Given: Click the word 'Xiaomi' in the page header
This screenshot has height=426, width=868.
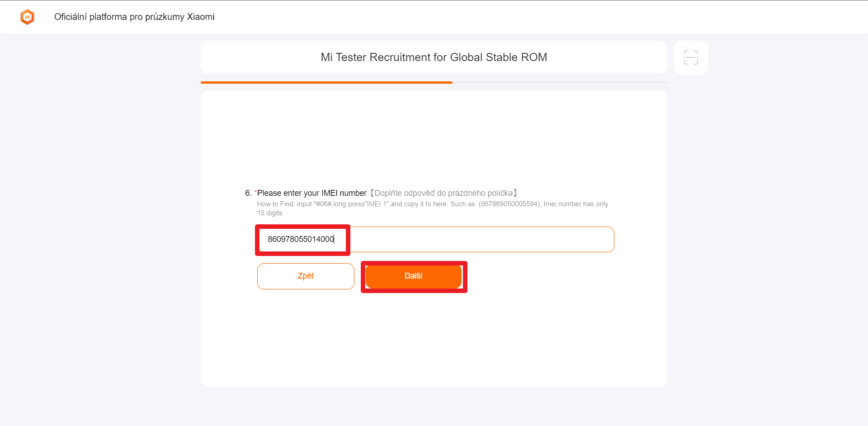Looking at the screenshot, I should [x=201, y=17].
